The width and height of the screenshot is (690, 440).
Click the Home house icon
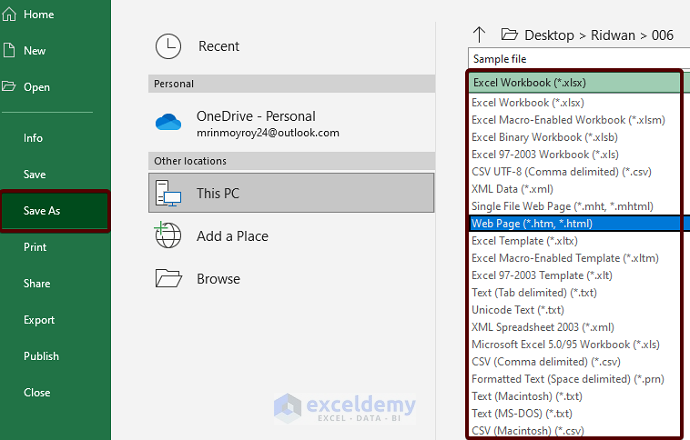point(9,14)
